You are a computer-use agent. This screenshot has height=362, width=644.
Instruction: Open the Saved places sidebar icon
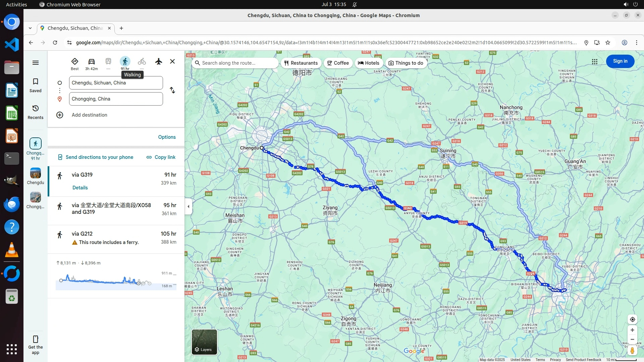(x=36, y=85)
